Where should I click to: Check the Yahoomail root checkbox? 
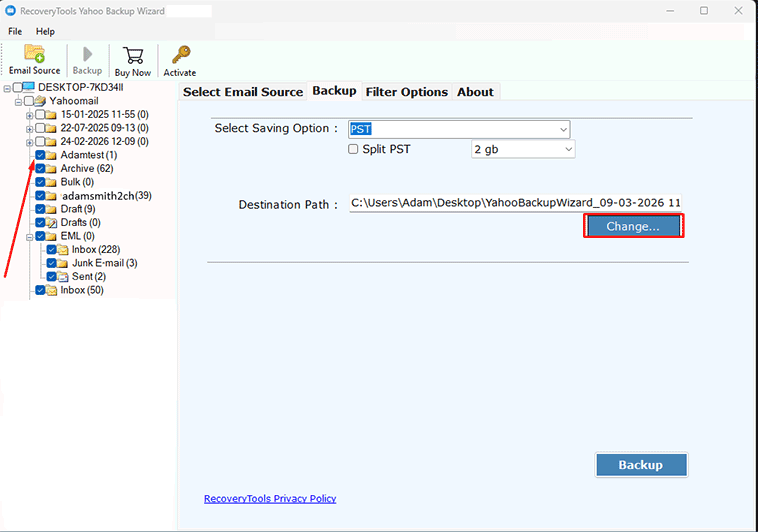(x=29, y=101)
